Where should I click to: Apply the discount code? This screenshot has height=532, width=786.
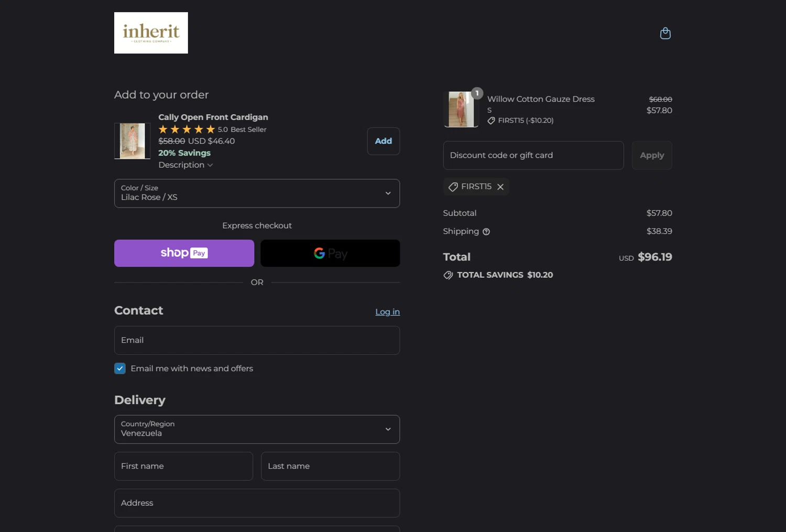[652, 155]
